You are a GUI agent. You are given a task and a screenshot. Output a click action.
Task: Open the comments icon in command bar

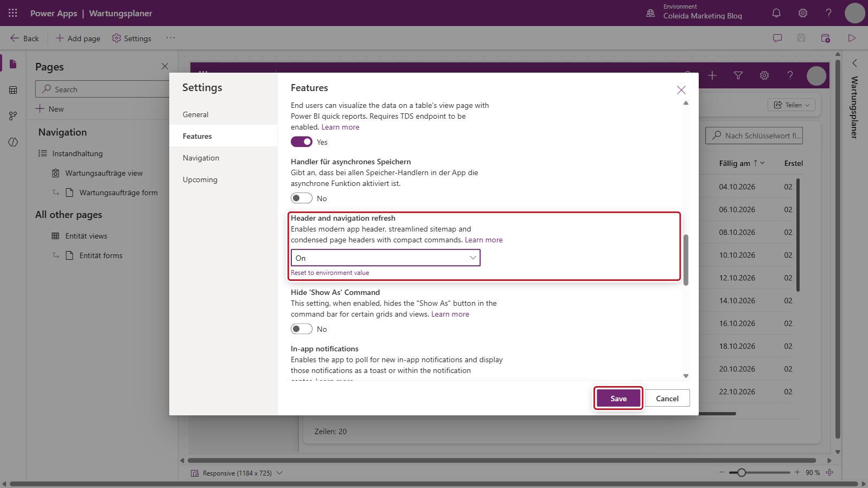pyautogui.click(x=777, y=38)
